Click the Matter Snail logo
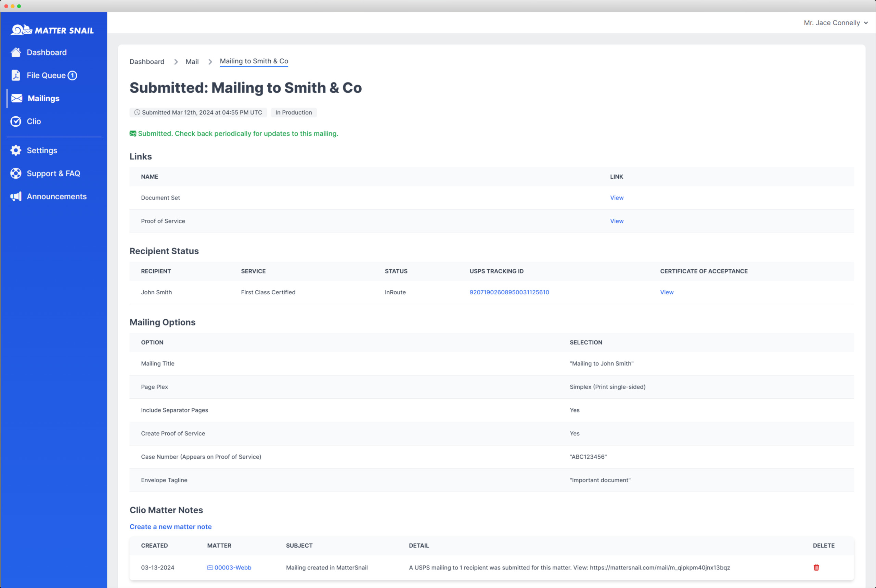Screen dimensions: 876x588 [52, 30]
